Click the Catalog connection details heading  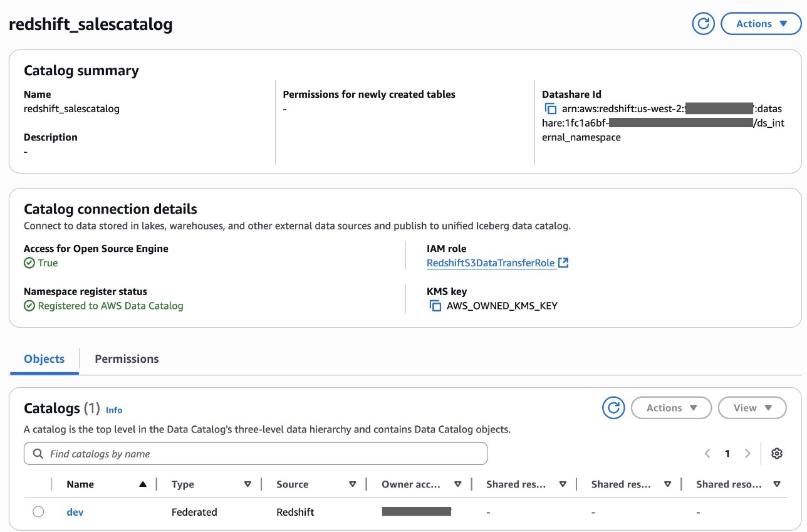pos(110,209)
